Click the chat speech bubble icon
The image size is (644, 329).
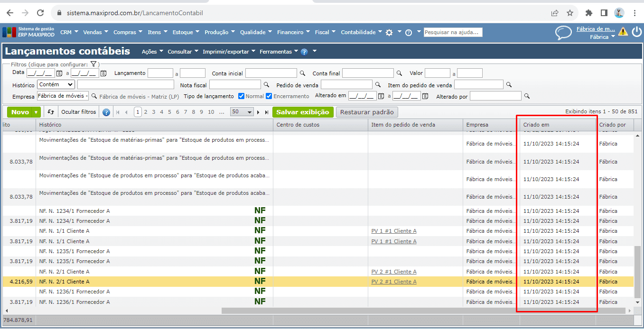click(563, 33)
